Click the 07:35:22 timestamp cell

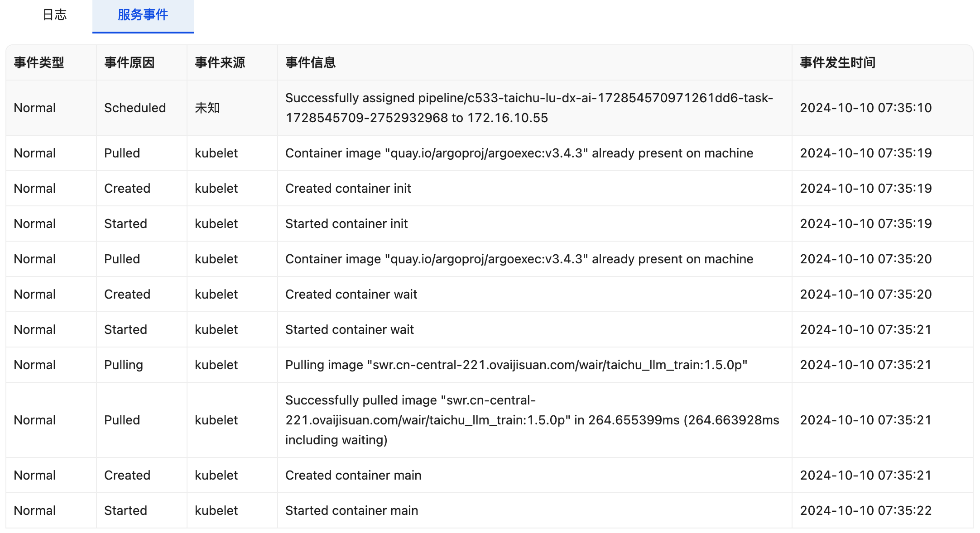click(865, 510)
